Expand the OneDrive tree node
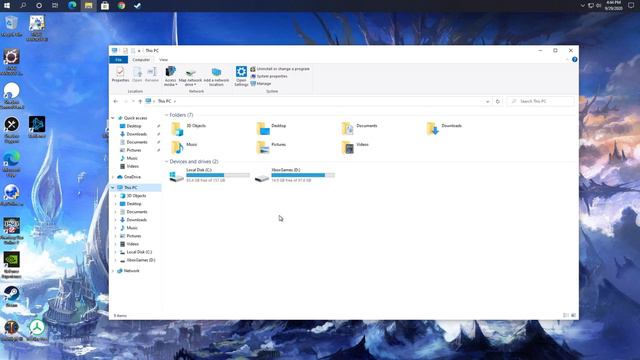640x360 pixels. click(x=113, y=177)
